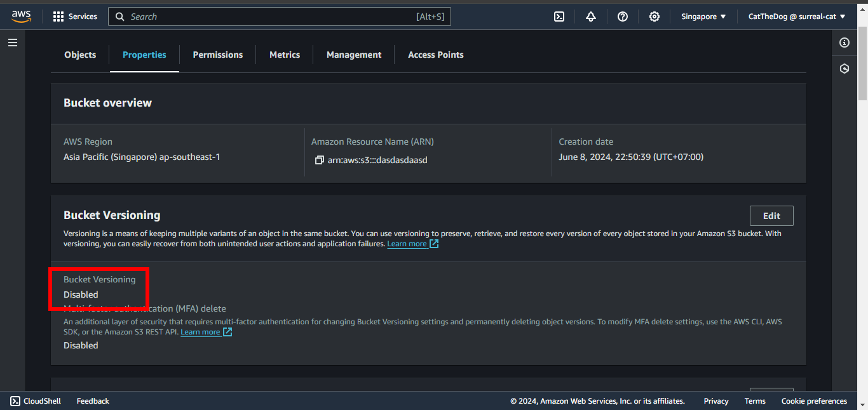This screenshot has height=410, width=868.
Task: Open the help question mark menu
Action: (x=623, y=17)
